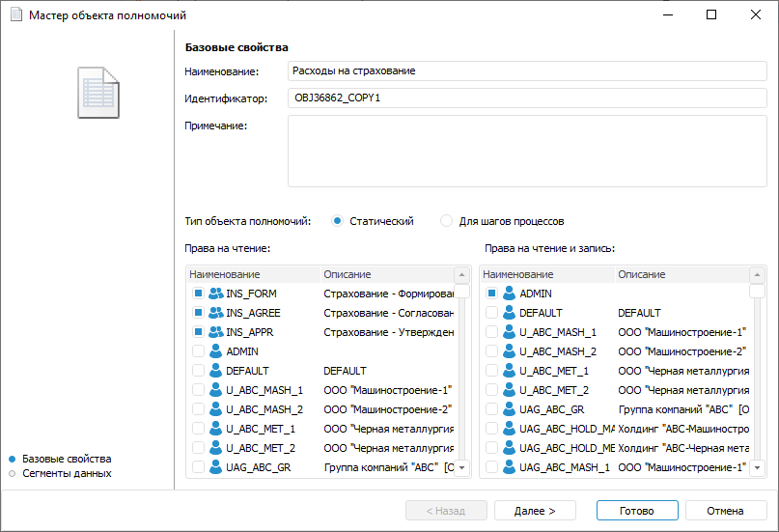
Task: Open "Сегменты данных" wizard page
Action: pyautogui.click(x=67, y=473)
